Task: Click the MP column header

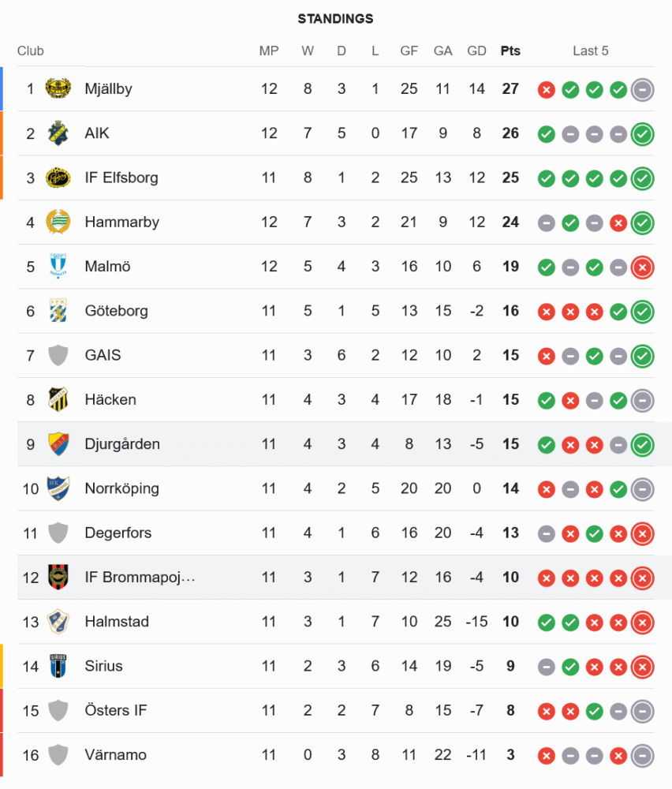Action: point(269,50)
